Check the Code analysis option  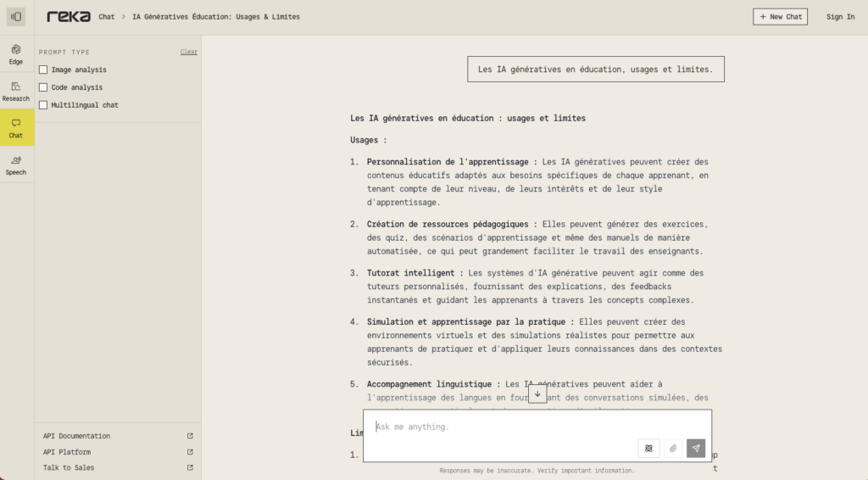click(43, 87)
